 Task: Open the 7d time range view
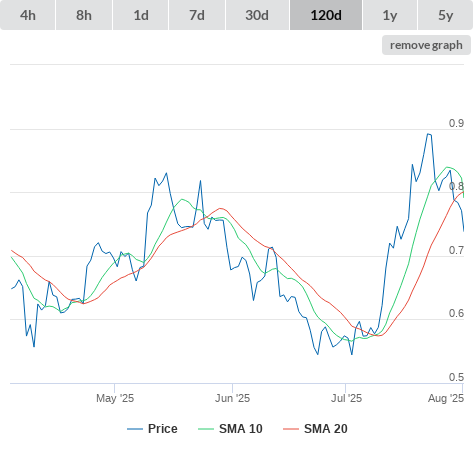197,15
